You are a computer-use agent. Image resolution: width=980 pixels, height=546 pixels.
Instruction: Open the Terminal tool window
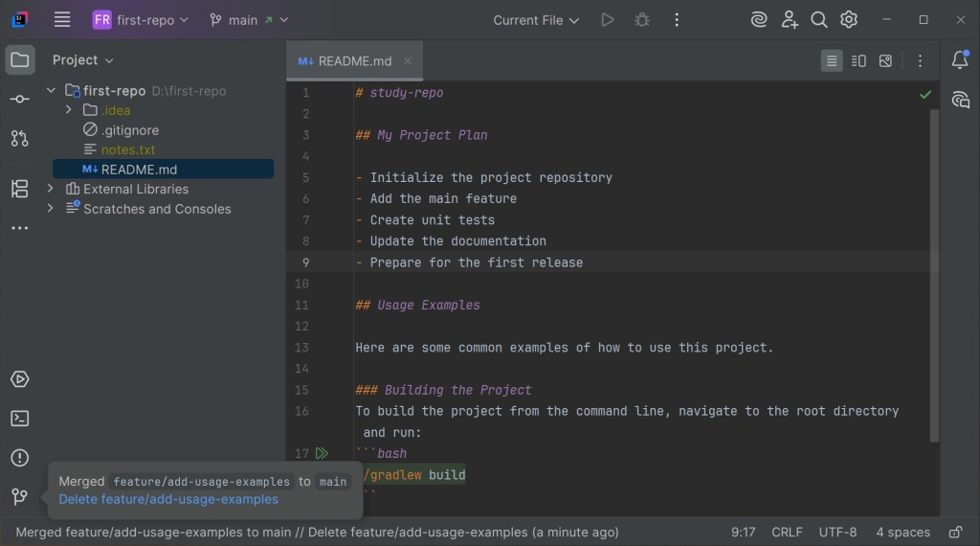pos(20,419)
